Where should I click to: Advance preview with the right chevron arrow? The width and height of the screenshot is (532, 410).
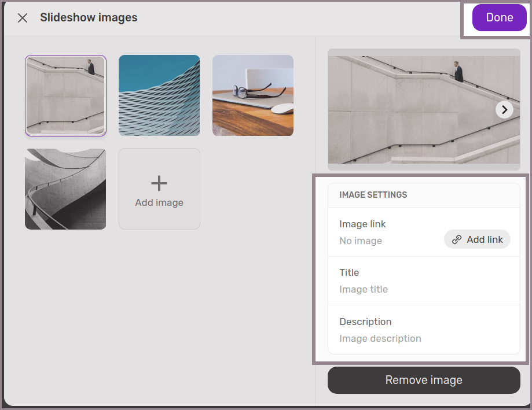pyautogui.click(x=504, y=109)
